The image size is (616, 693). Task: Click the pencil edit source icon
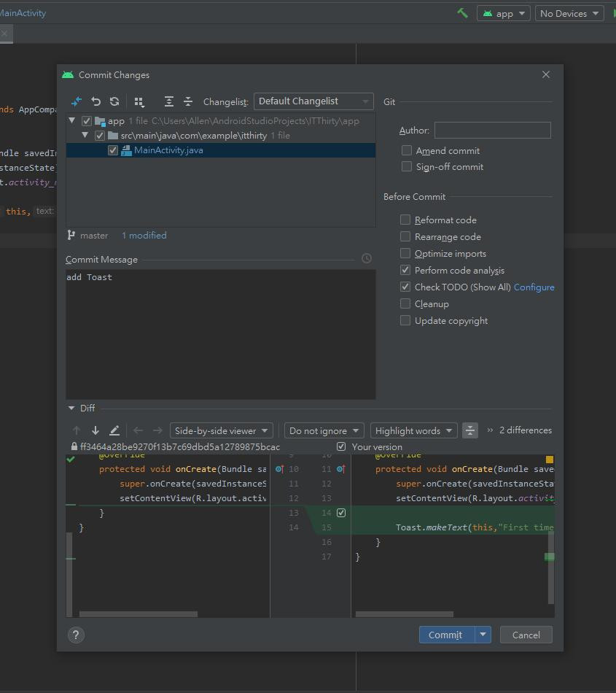pyautogui.click(x=114, y=430)
